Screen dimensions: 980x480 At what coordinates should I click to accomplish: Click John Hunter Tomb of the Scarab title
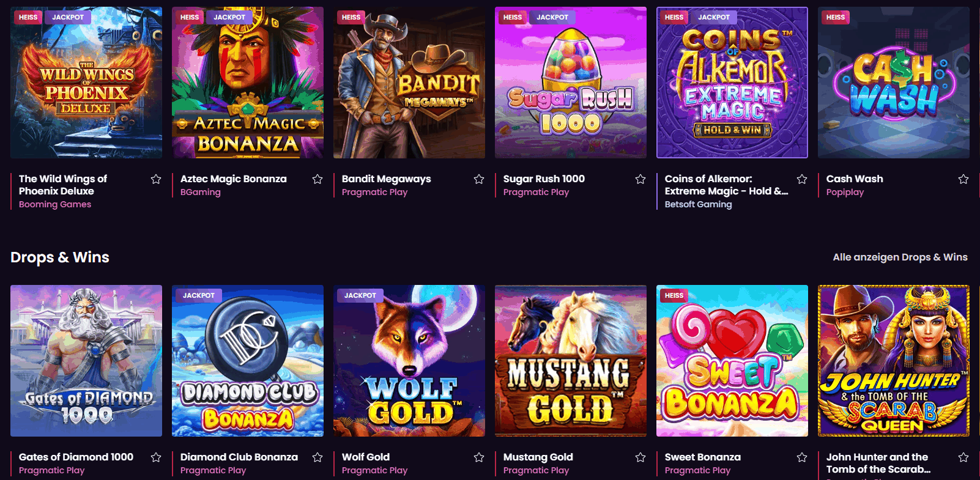click(878, 463)
